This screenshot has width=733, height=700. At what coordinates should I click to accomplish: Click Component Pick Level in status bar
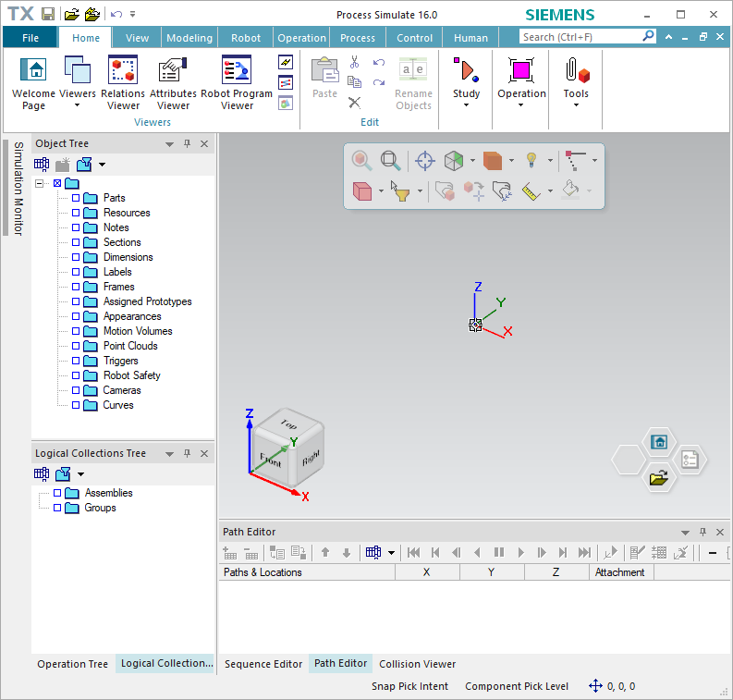[x=517, y=686]
